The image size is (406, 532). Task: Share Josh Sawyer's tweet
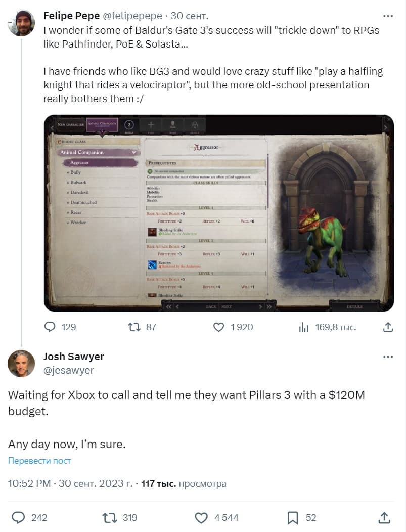(384, 517)
